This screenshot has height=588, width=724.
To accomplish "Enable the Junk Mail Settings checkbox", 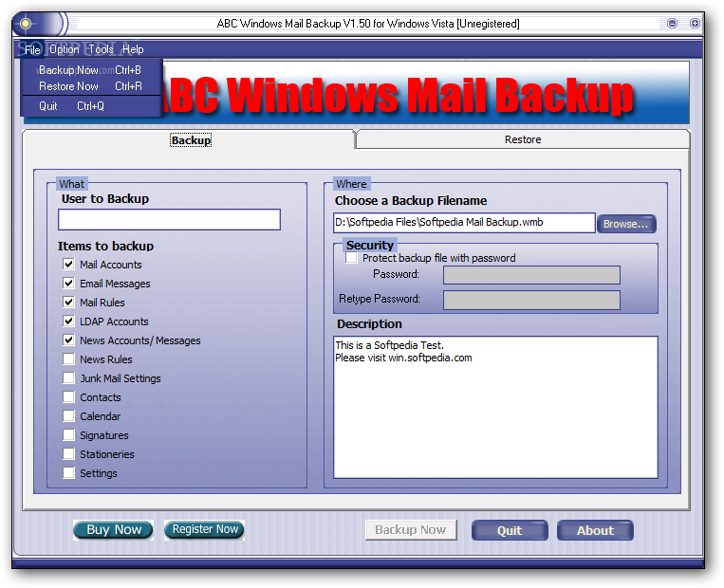I will (69, 378).
